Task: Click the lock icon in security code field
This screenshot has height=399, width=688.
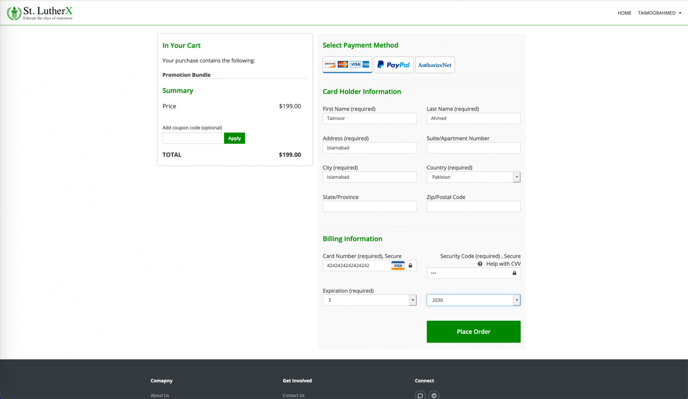Action: click(514, 273)
